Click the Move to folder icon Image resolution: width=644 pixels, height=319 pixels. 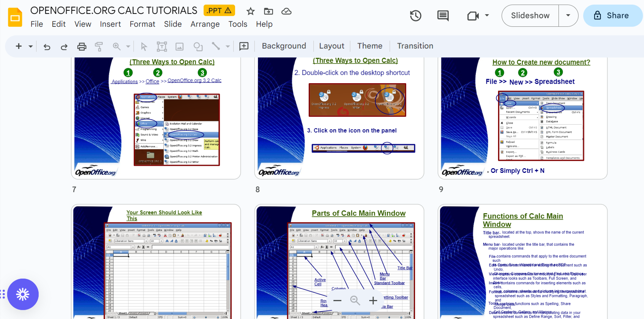pos(268,11)
